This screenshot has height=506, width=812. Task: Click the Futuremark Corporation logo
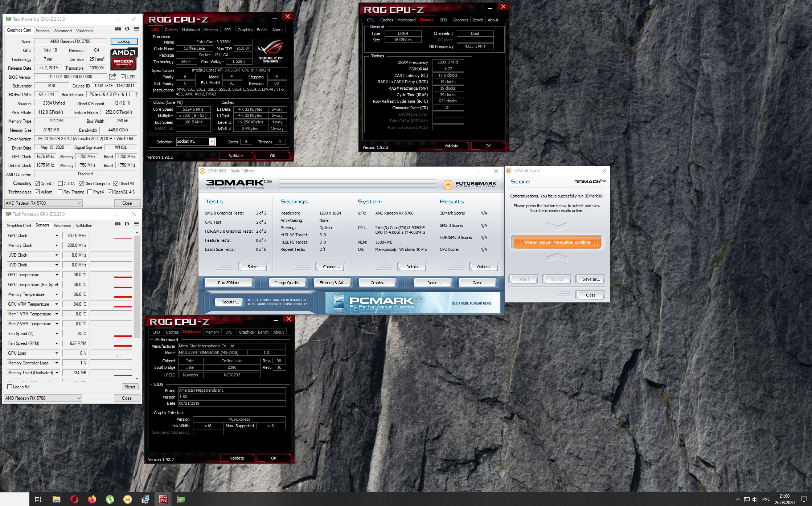[470, 184]
